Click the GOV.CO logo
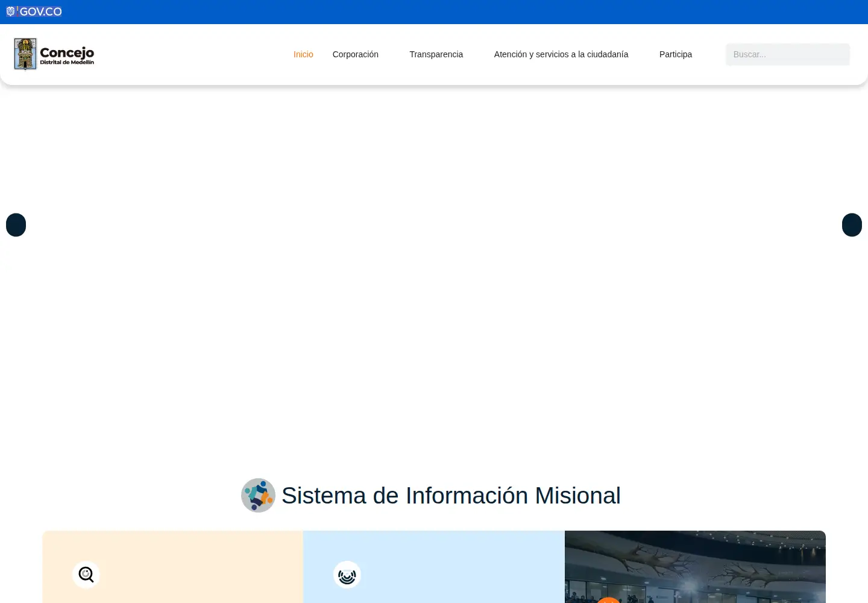868x603 pixels. 34,11
